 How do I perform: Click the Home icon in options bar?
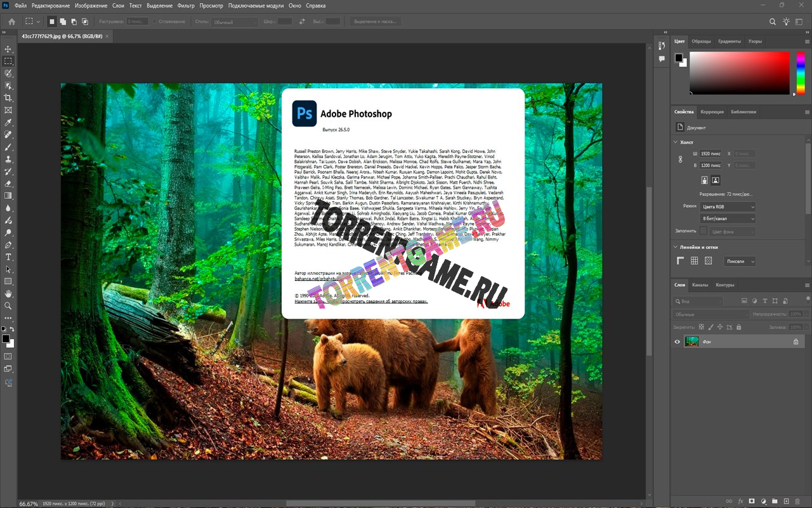coord(11,22)
